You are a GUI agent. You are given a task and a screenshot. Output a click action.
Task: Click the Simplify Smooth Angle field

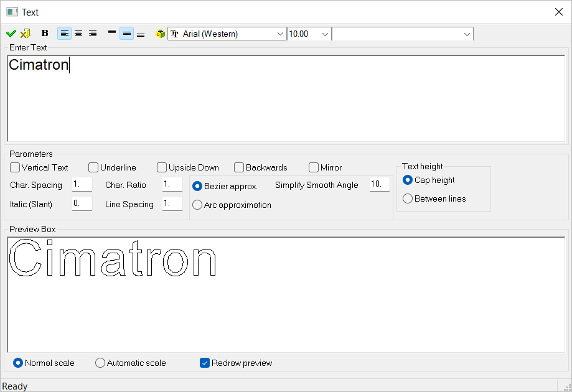pyautogui.click(x=380, y=184)
